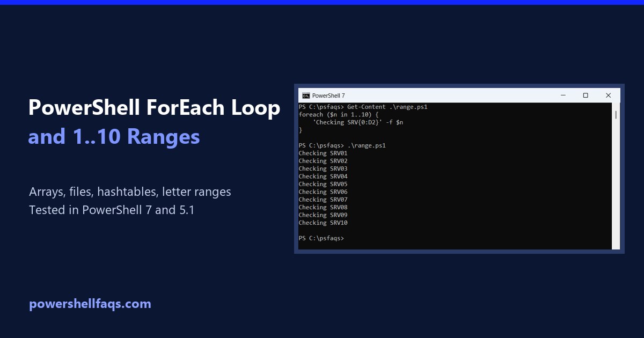Screen dimensions: 644x338
Task: Click the Checking SRV10 output line
Action: [x=323, y=223]
